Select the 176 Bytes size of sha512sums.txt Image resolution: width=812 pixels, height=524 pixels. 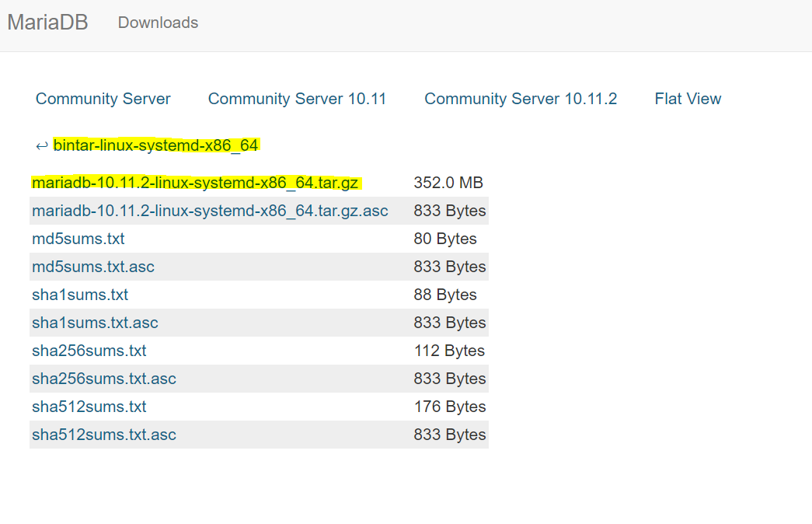click(x=450, y=407)
